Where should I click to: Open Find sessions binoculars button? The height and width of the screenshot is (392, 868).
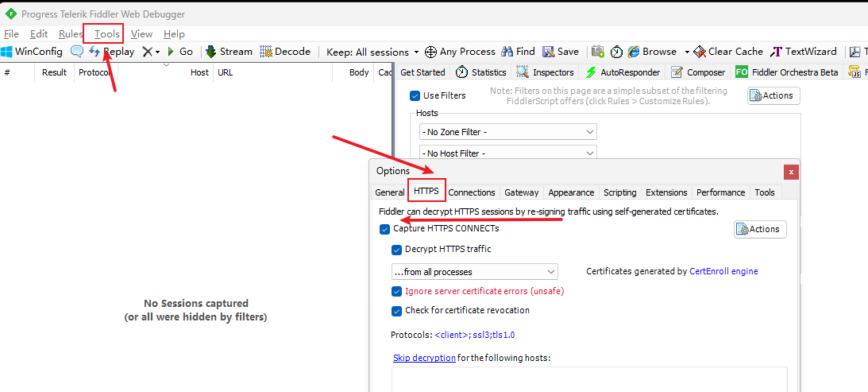518,52
